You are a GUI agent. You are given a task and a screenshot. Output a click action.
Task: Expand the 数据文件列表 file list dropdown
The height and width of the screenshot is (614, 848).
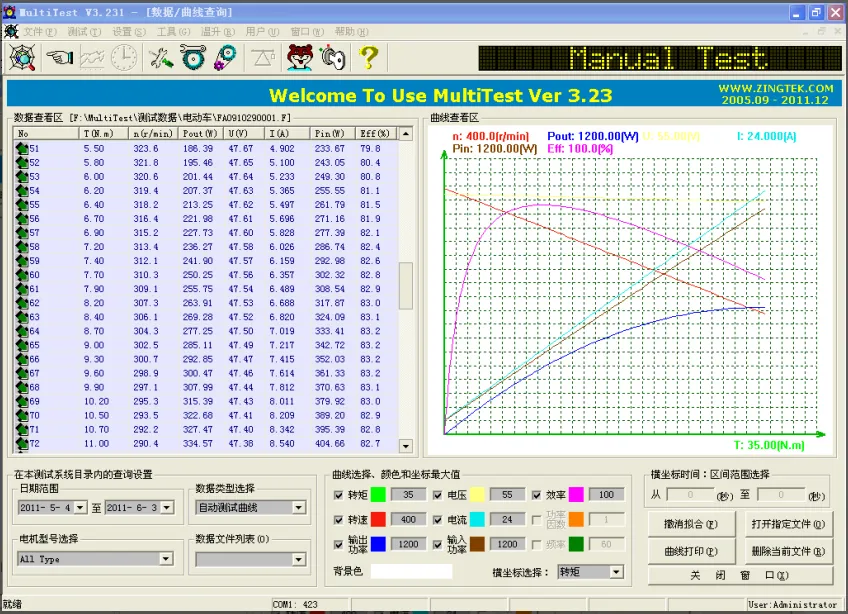(x=299, y=559)
